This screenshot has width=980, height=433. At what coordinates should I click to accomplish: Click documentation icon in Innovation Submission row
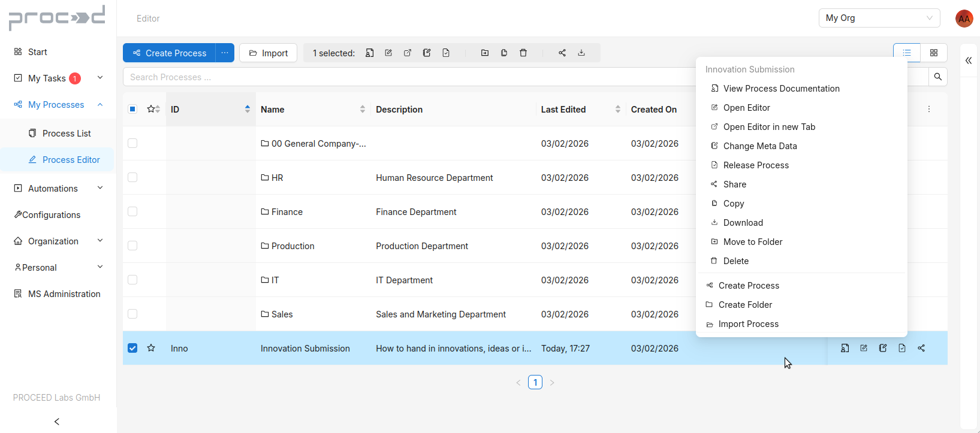tap(845, 348)
